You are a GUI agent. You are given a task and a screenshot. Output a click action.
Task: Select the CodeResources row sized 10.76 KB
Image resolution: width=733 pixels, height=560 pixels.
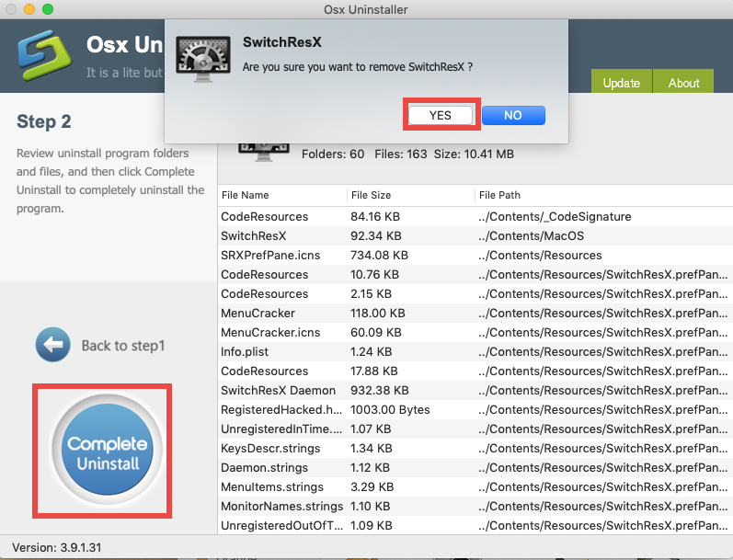475,274
